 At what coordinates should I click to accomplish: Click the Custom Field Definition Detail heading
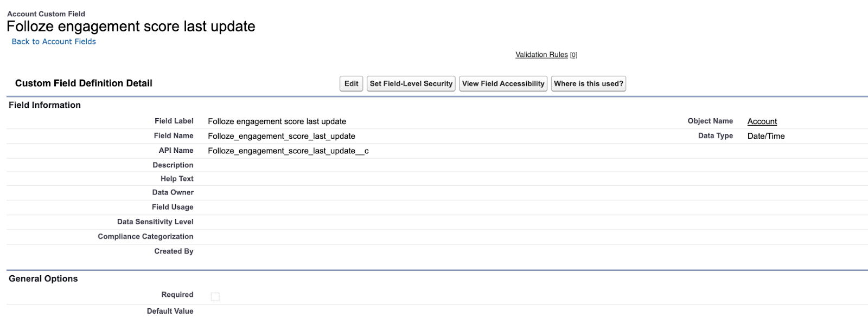84,83
